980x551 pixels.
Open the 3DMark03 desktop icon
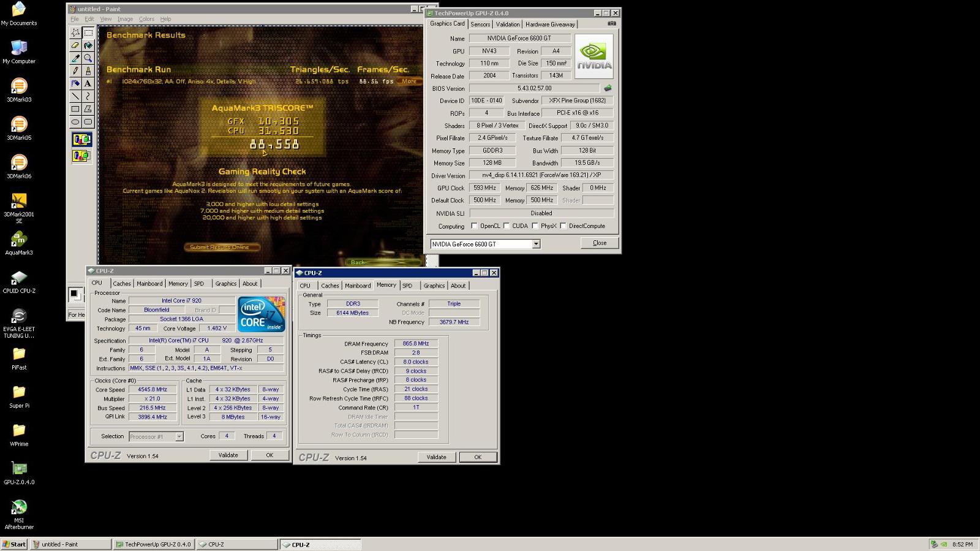(x=19, y=90)
